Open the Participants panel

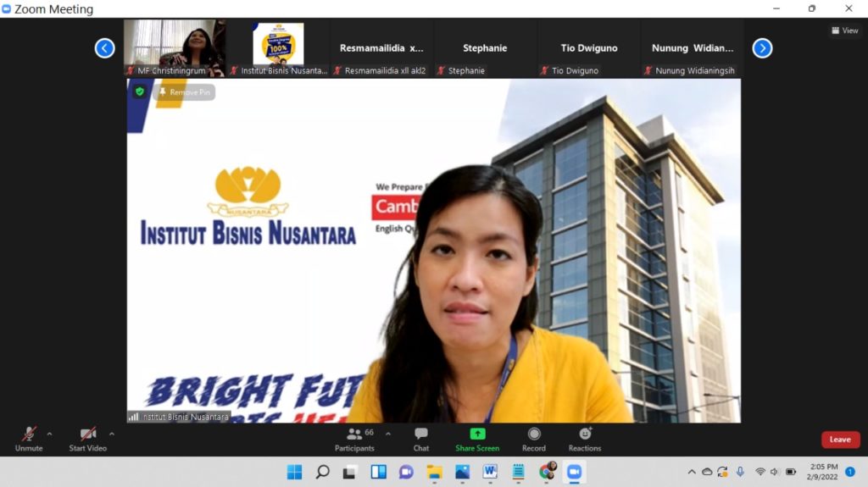point(355,440)
